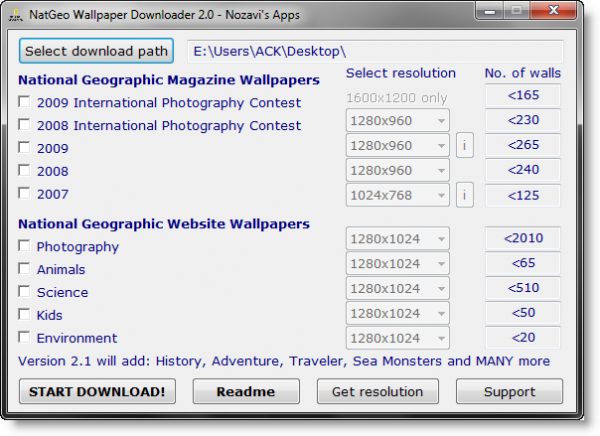This screenshot has height=436, width=600.
Task: Expand the 2008 resolution dropdown
Action: [x=398, y=170]
